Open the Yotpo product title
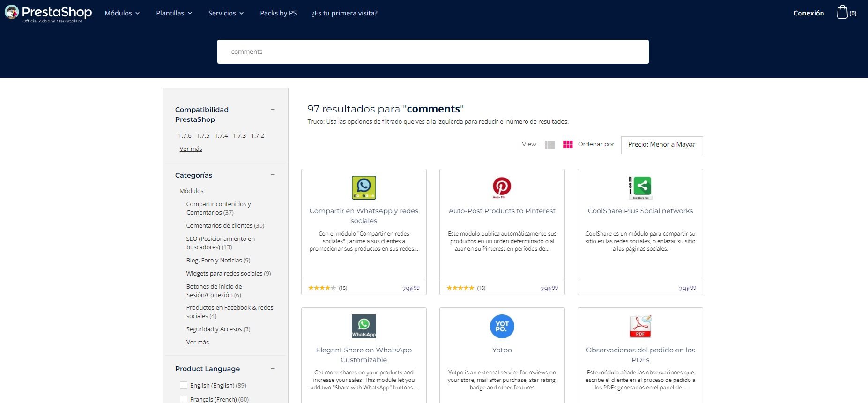 pos(502,350)
